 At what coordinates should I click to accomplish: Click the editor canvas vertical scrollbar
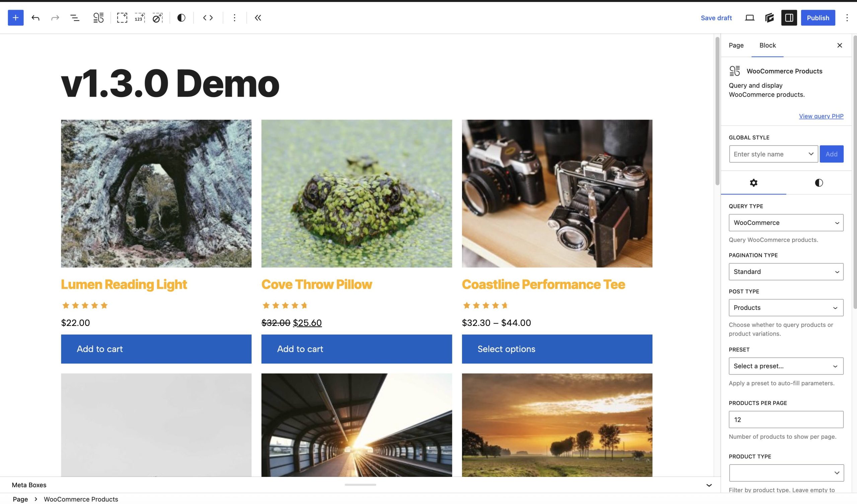coord(717,111)
